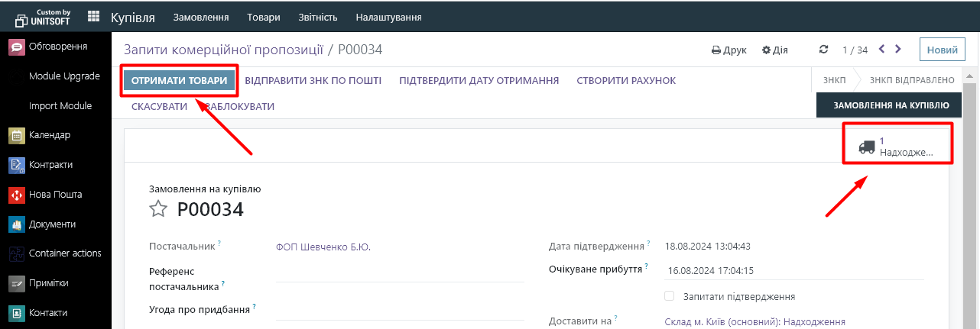Click the star favorite icon beside P00034

158,209
